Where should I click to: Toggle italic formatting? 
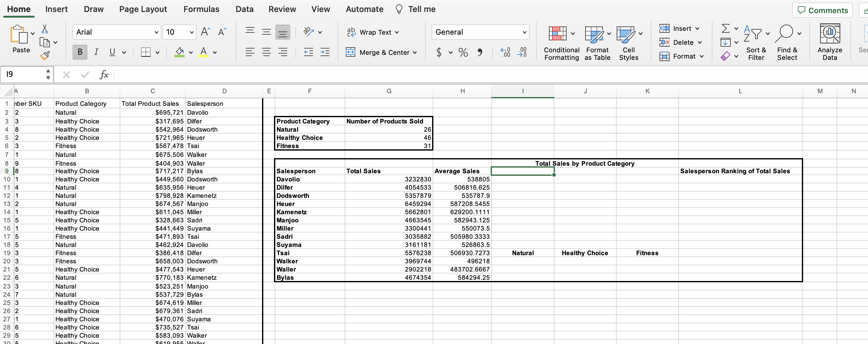pyautogui.click(x=96, y=52)
